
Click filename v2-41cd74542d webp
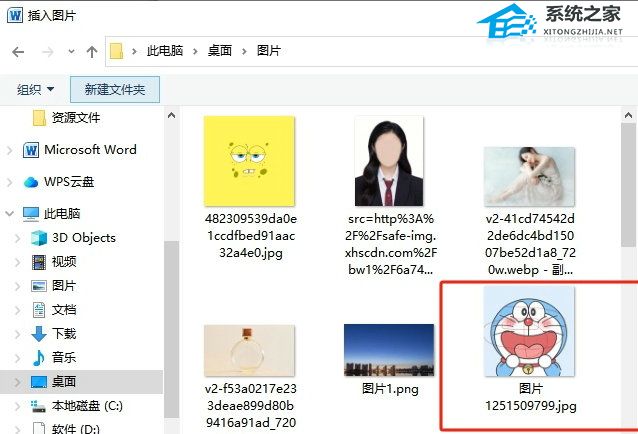tap(530, 244)
